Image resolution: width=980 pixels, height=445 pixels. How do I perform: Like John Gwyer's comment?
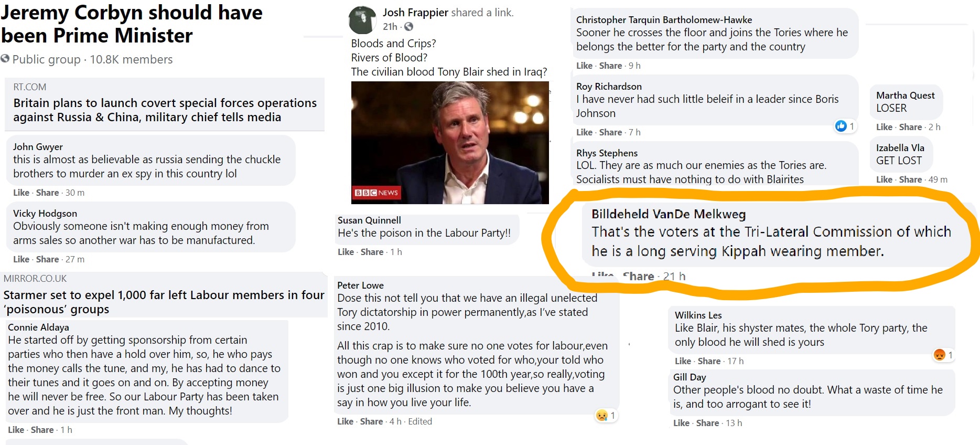tap(21, 193)
